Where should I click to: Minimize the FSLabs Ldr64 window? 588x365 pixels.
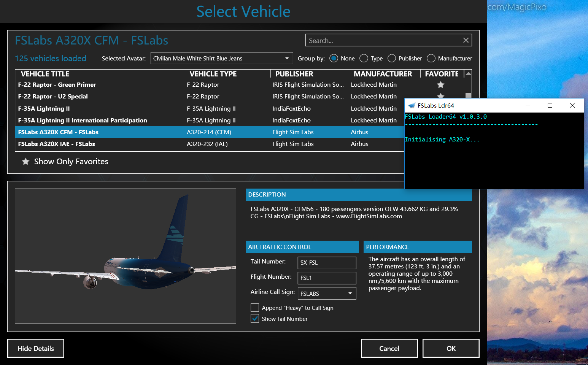click(x=528, y=105)
